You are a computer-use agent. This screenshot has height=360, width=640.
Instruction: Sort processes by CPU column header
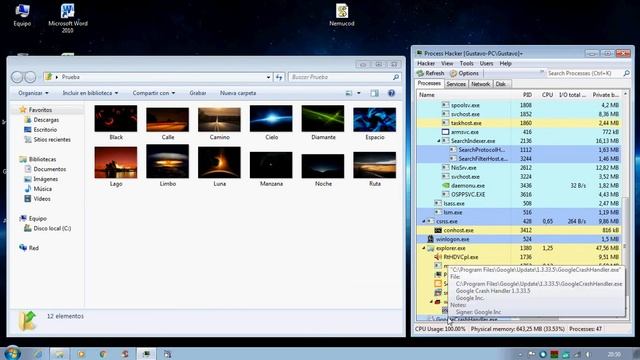point(545,95)
